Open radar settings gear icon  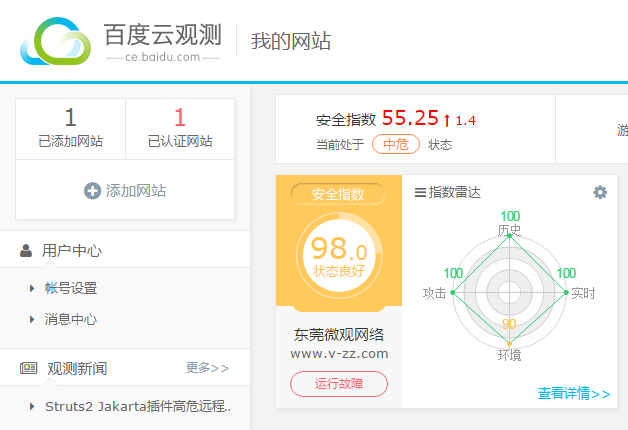(x=600, y=192)
